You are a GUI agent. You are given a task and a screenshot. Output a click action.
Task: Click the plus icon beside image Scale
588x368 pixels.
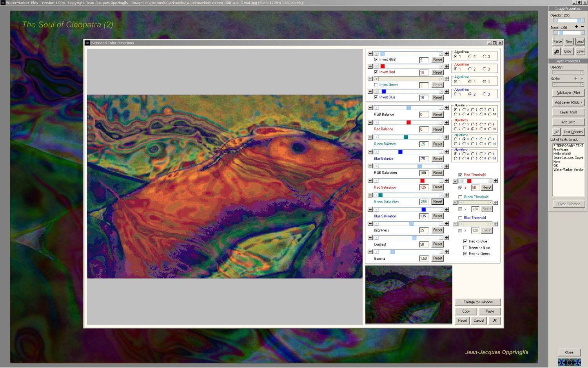[x=576, y=27]
